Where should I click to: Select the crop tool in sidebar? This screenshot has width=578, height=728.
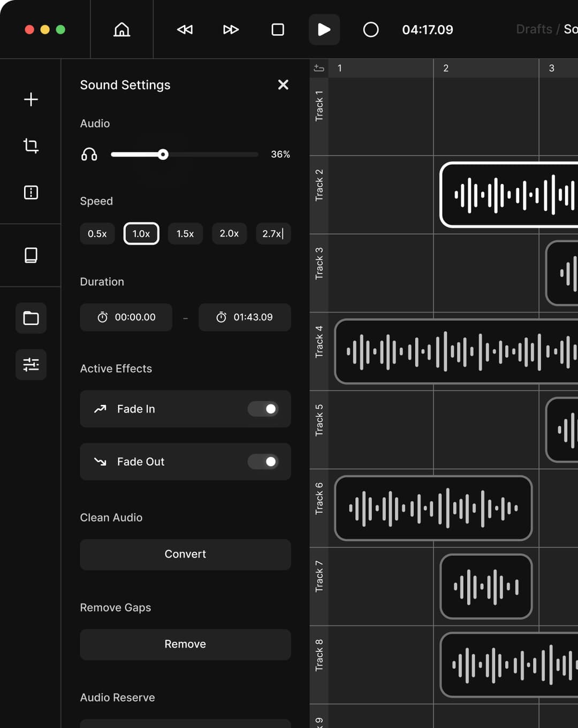coord(31,145)
